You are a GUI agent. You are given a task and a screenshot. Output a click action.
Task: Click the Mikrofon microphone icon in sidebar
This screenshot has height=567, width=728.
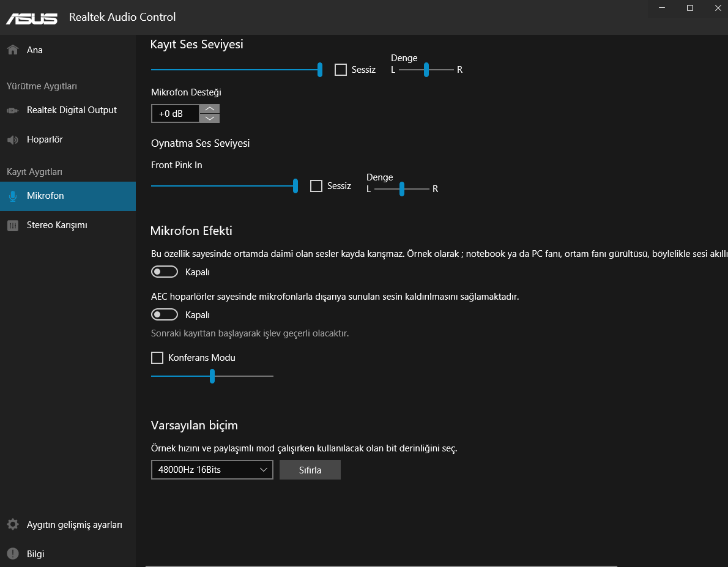tap(12, 196)
